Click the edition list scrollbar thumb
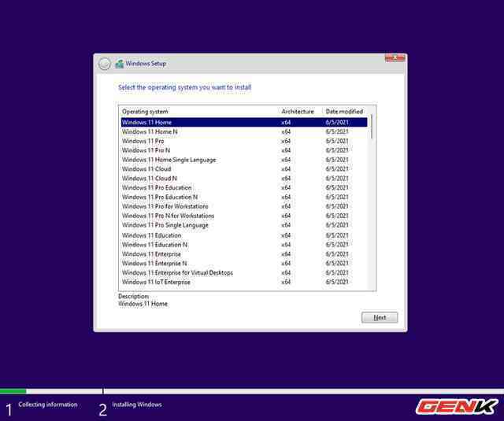Viewport: 504px width, 421px height. pyautogui.click(x=372, y=126)
